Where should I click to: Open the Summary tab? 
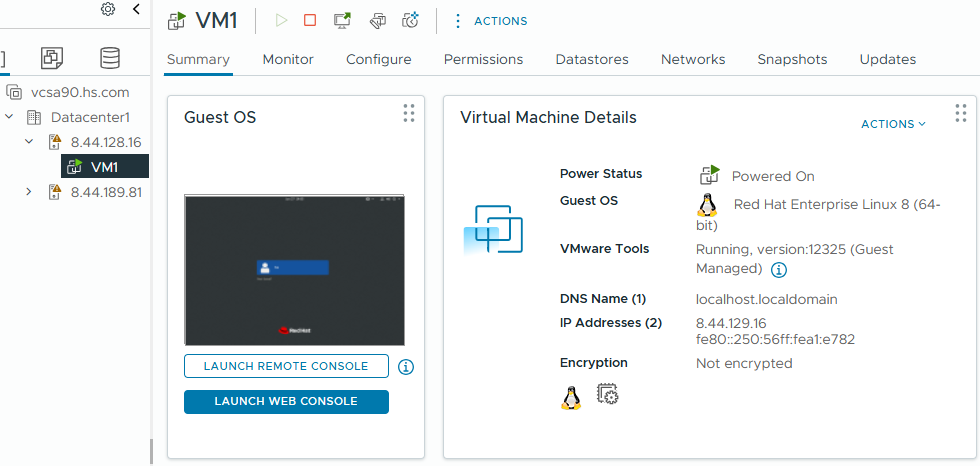coord(198,60)
